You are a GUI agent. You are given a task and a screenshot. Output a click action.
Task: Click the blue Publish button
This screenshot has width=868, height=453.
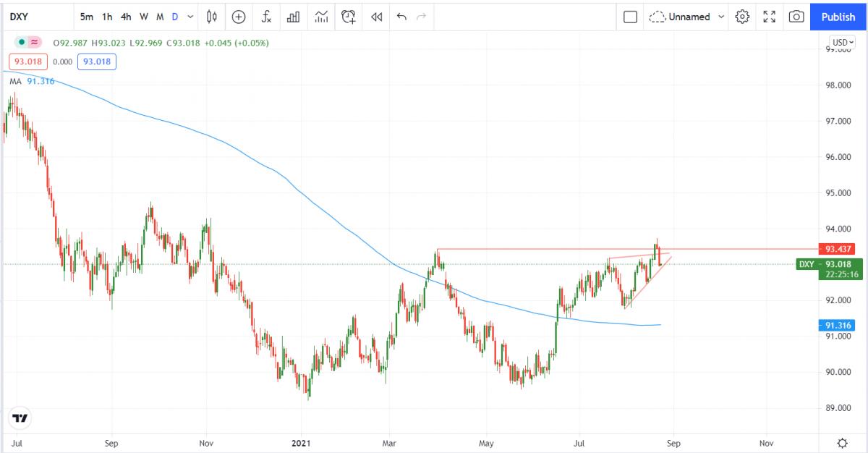(838, 17)
